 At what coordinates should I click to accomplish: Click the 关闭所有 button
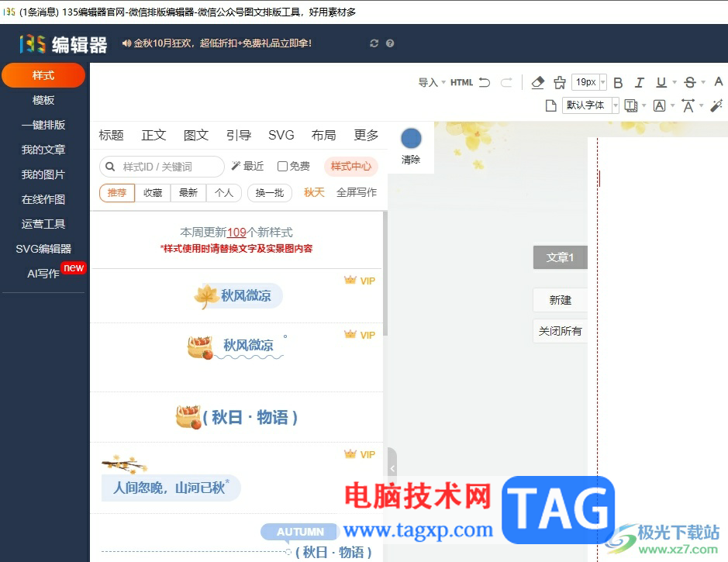(x=561, y=331)
